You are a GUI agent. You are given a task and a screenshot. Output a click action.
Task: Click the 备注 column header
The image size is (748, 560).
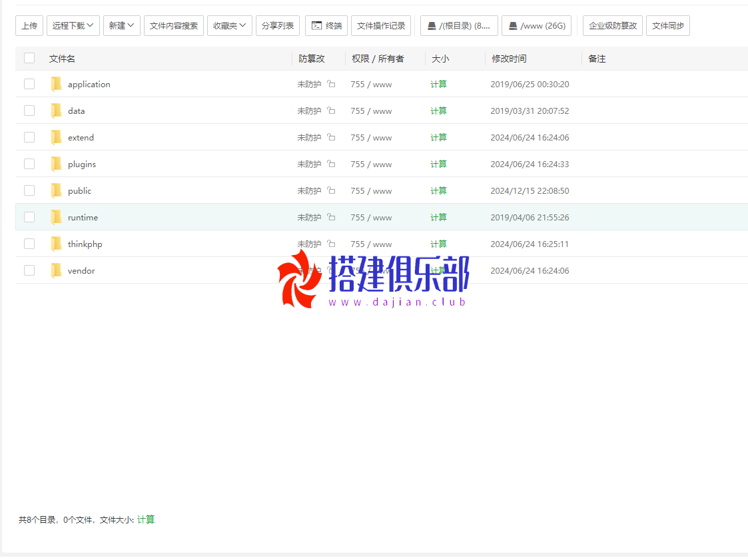coord(597,59)
